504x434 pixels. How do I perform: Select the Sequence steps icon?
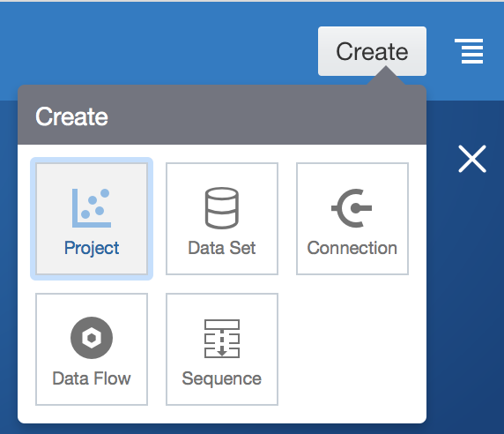(222, 339)
